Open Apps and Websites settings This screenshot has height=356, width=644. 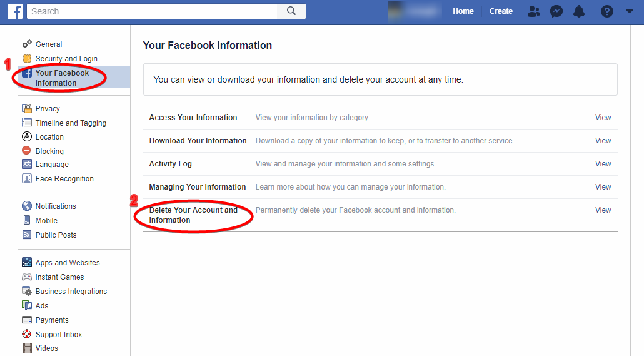67,263
